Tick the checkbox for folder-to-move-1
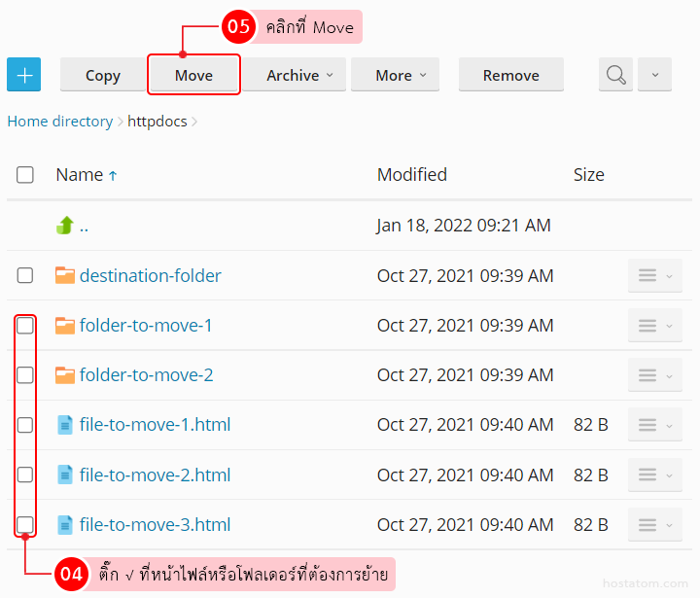700x598 pixels. [x=25, y=326]
